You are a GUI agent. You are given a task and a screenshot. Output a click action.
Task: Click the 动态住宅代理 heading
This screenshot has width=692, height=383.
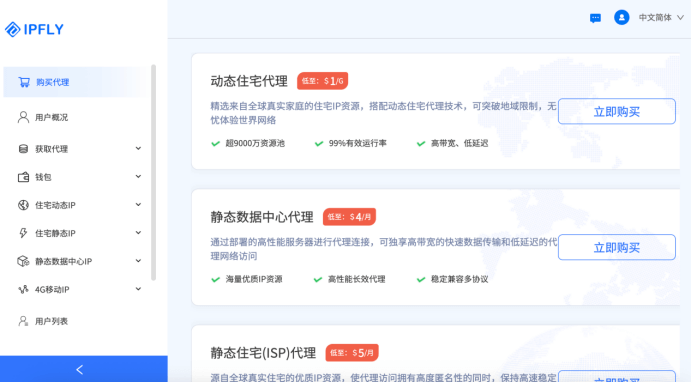point(249,81)
